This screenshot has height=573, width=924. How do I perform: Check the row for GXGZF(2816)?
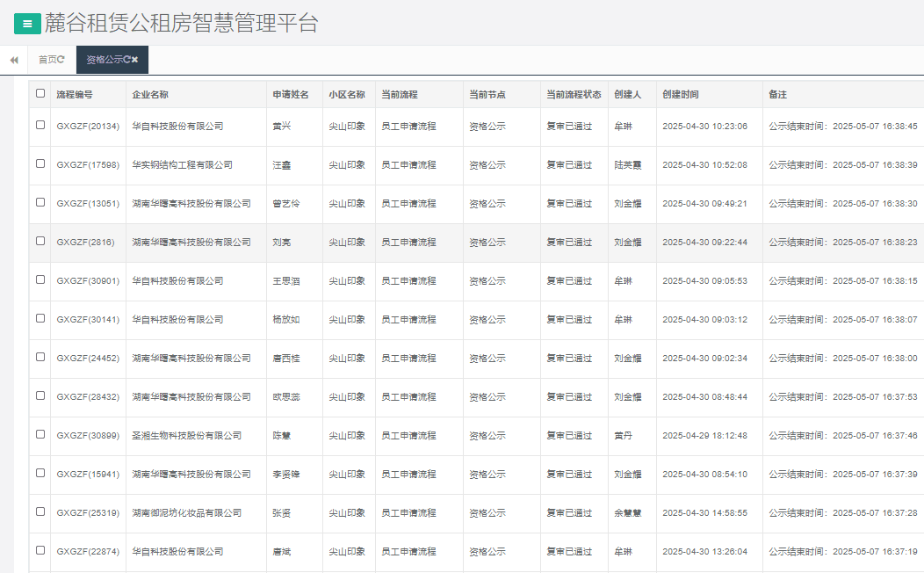click(x=39, y=242)
